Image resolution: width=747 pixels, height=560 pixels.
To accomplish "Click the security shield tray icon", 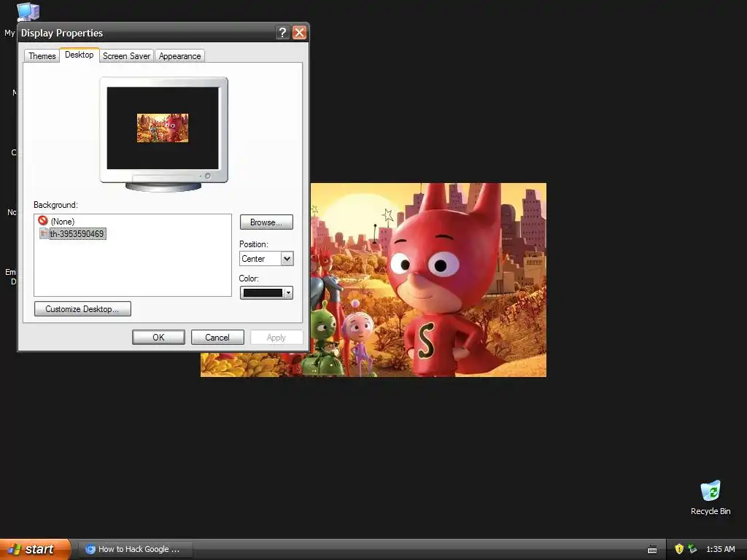I will click(x=679, y=549).
